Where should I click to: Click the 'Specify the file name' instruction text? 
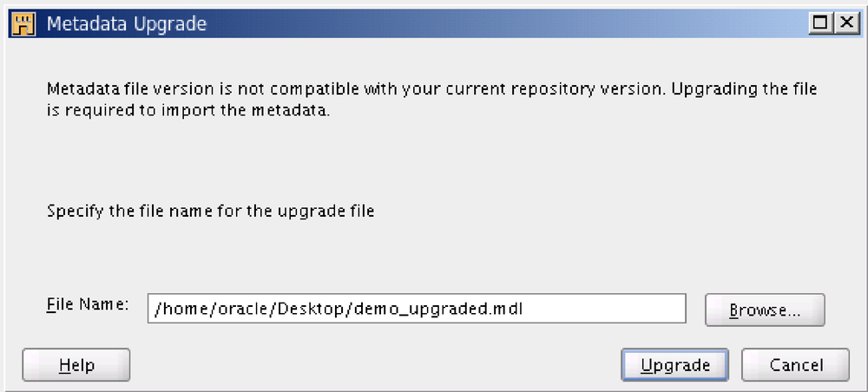210,212
